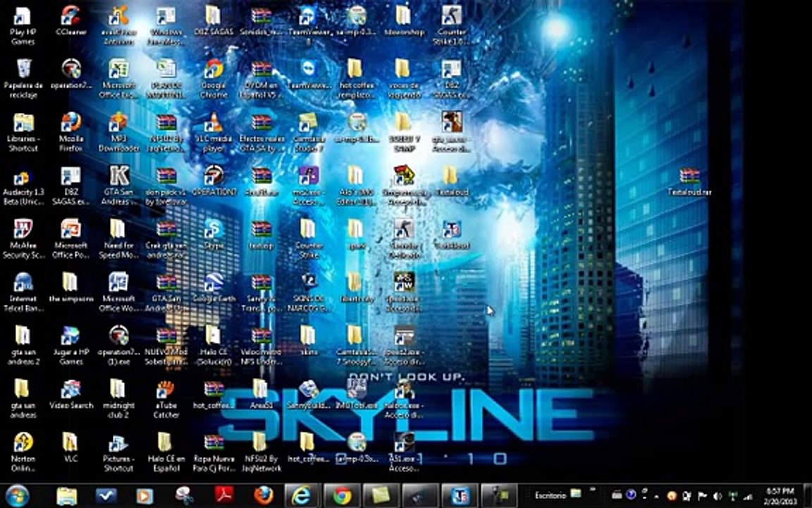The width and height of the screenshot is (812, 508).
Task: Open the Jugar a HP Games icon
Action: click(71, 346)
